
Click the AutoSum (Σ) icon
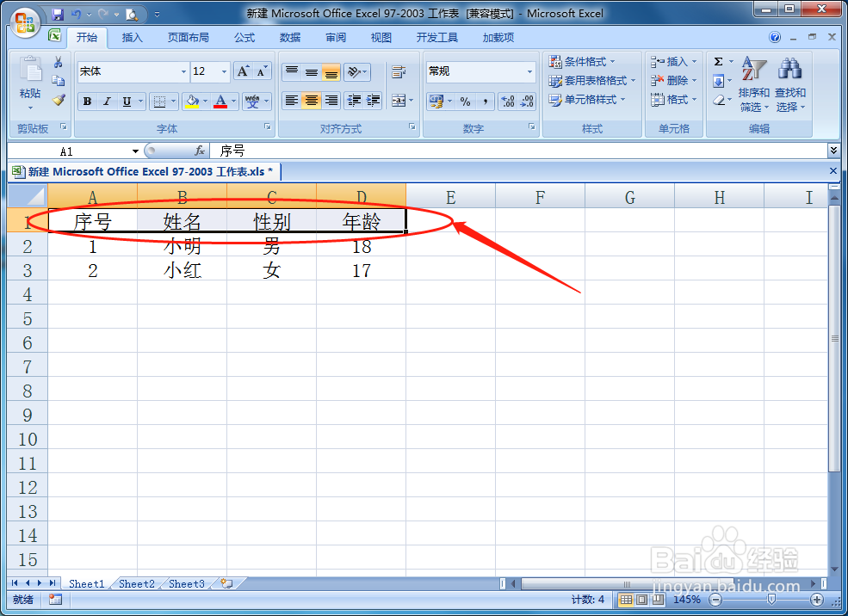point(719,61)
